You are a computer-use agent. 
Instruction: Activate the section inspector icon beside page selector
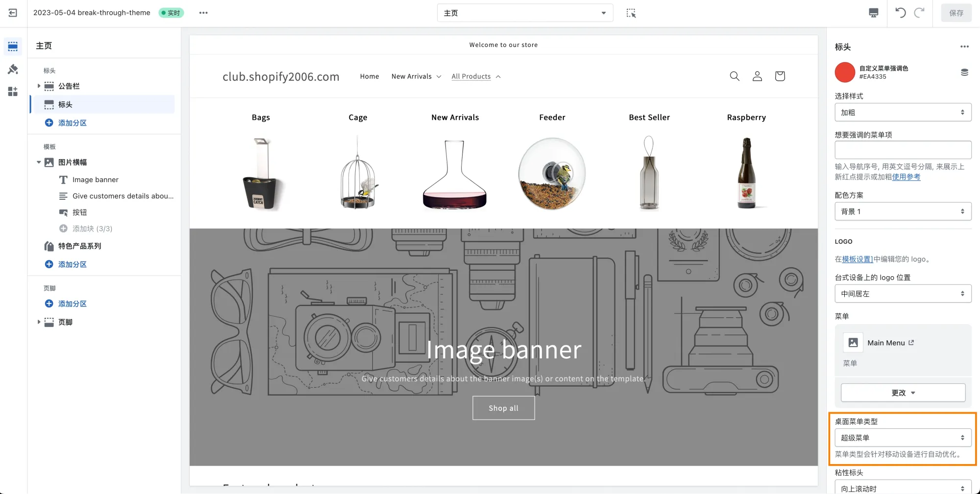tap(631, 13)
